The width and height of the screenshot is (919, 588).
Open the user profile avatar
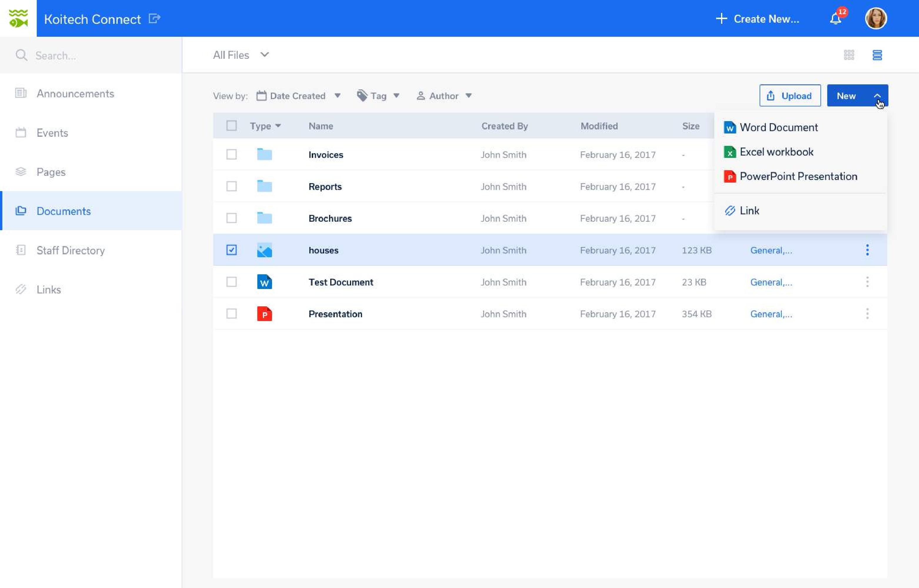click(875, 18)
